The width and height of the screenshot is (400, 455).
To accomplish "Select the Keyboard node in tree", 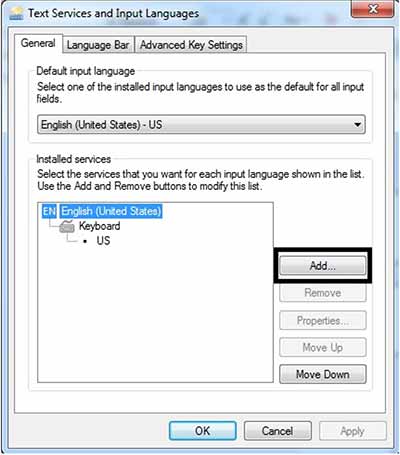I will click(99, 226).
